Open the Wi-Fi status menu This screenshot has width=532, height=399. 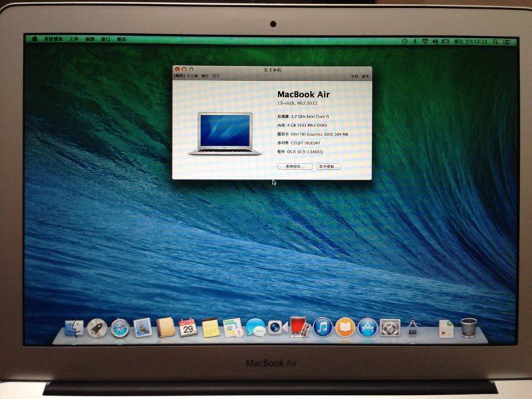coord(425,41)
